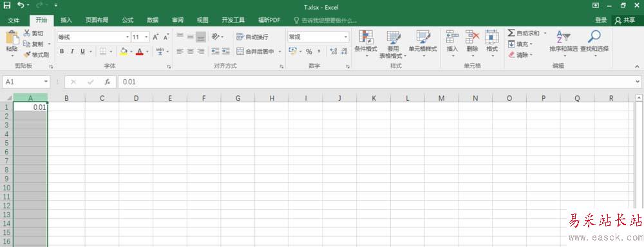
Task: Decrease the indent
Action: 215,51
